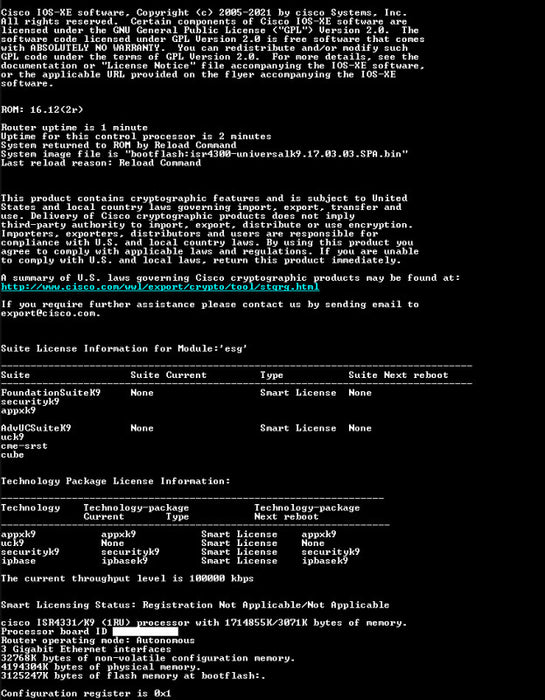Click the Router uptime is 1 minute line
Image resolution: width=545 pixels, height=700 pixels.
click(x=74, y=128)
